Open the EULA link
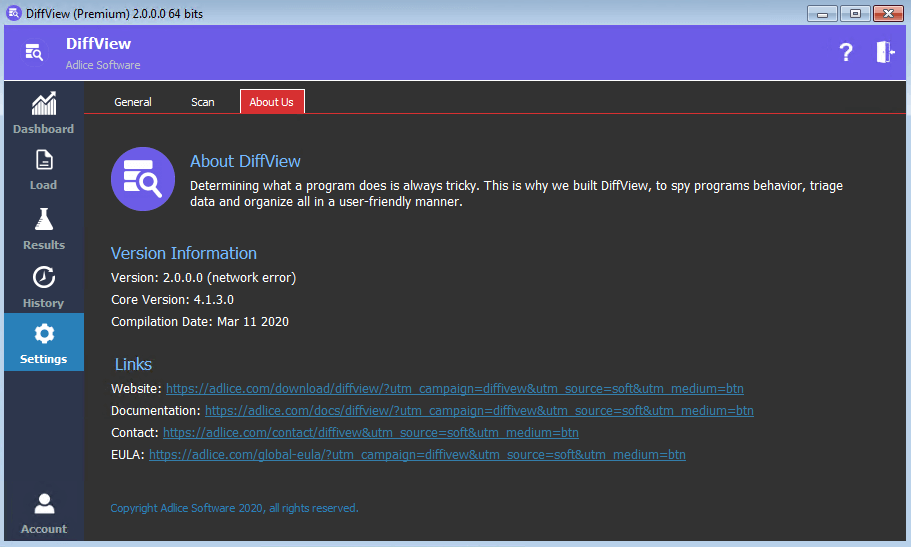 pos(417,455)
